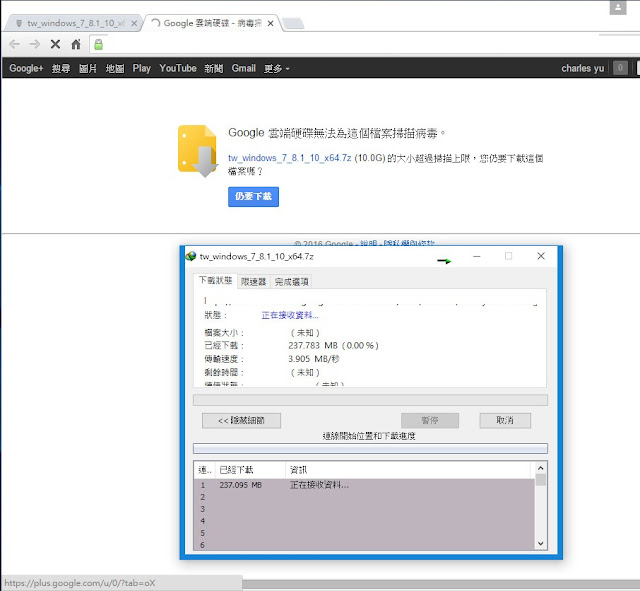Open the tw_windows_7_8.1_10_x64.7z file link
Screen dimensions: 640x591
[289, 158]
